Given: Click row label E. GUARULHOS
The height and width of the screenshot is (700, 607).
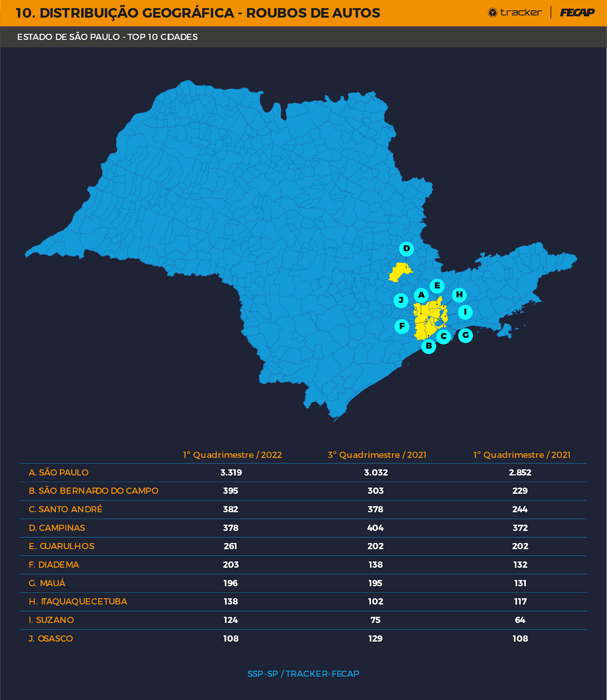Looking at the screenshot, I should [x=62, y=546].
